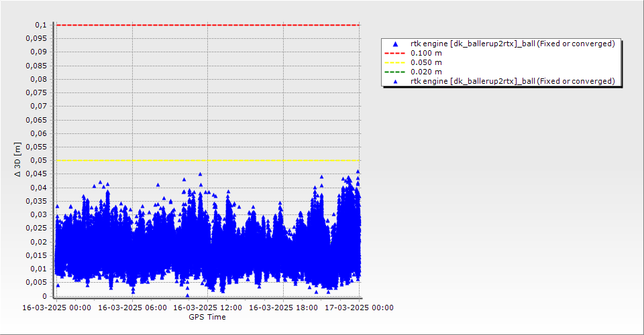Viewport: 644px width, 335px height.
Task: Click the 0,085 y-axis value
Action: point(36,66)
